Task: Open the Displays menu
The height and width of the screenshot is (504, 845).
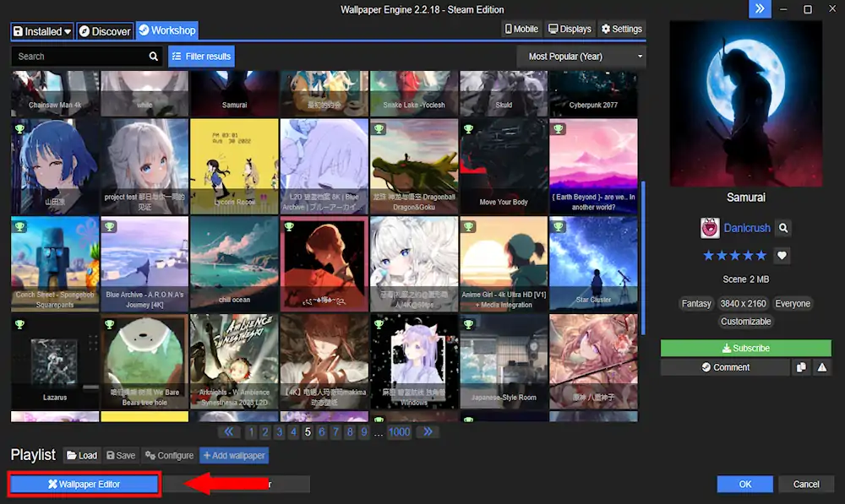Action: tap(570, 29)
